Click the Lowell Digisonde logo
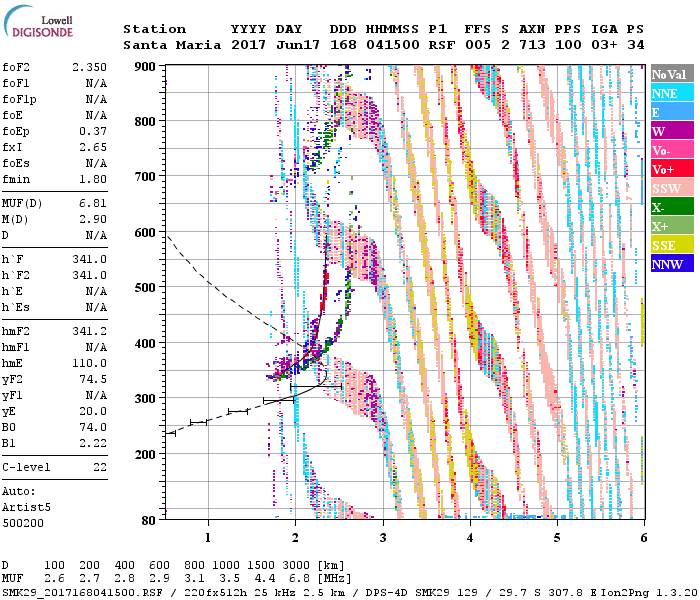The image size is (700, 600). 38,23
